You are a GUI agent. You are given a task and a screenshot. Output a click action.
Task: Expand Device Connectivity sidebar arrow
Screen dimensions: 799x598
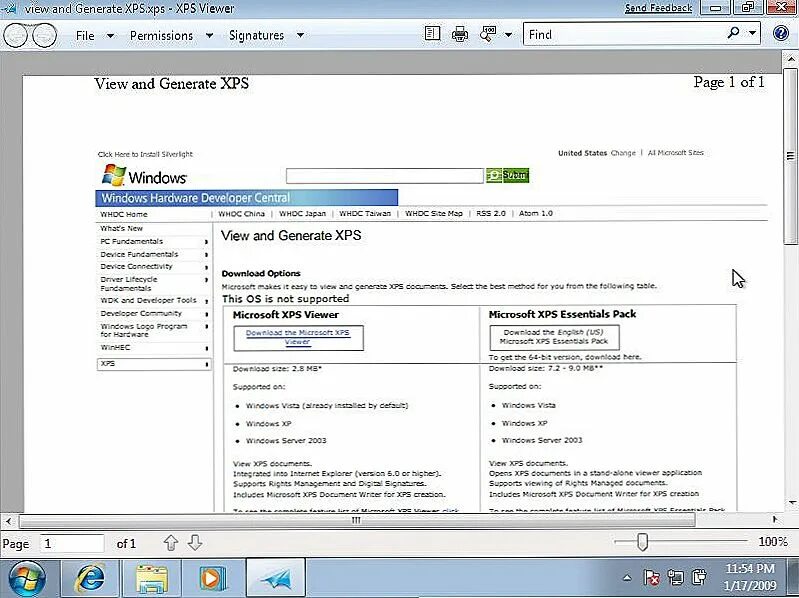[206, 267]
